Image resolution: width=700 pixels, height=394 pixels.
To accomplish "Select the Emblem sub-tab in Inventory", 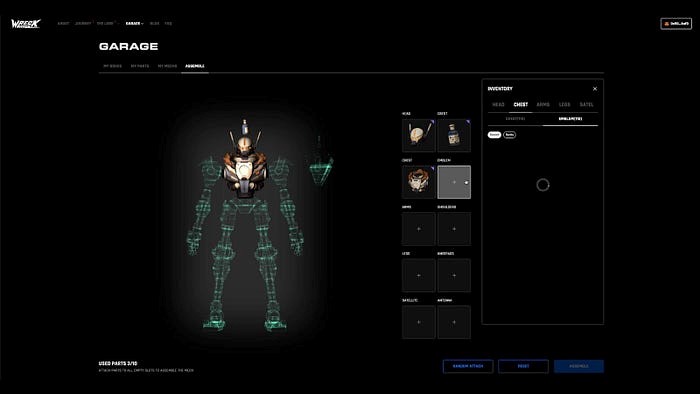I will [570, 119].
